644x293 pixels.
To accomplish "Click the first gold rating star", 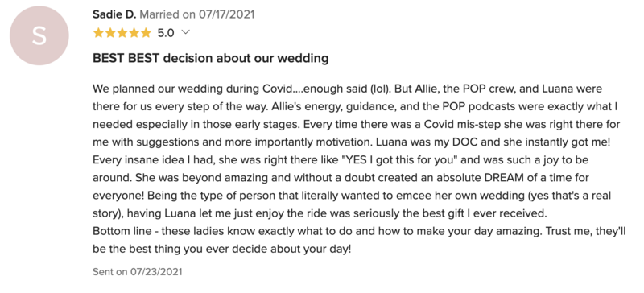I will (x=98, y=33).
